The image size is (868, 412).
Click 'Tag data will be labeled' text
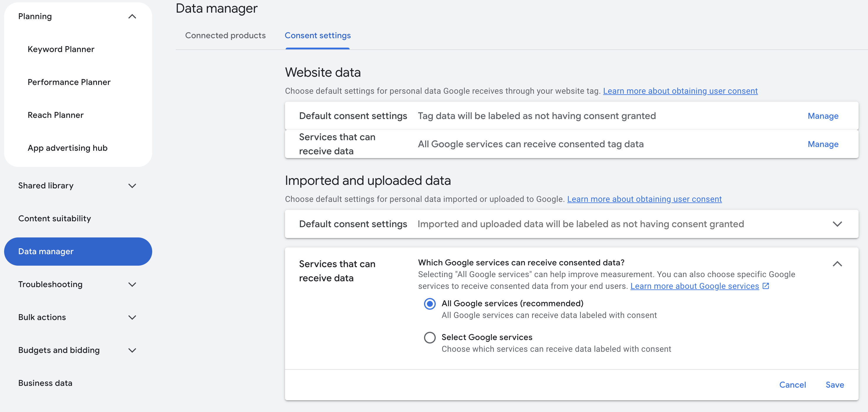(x=537, y=116)
